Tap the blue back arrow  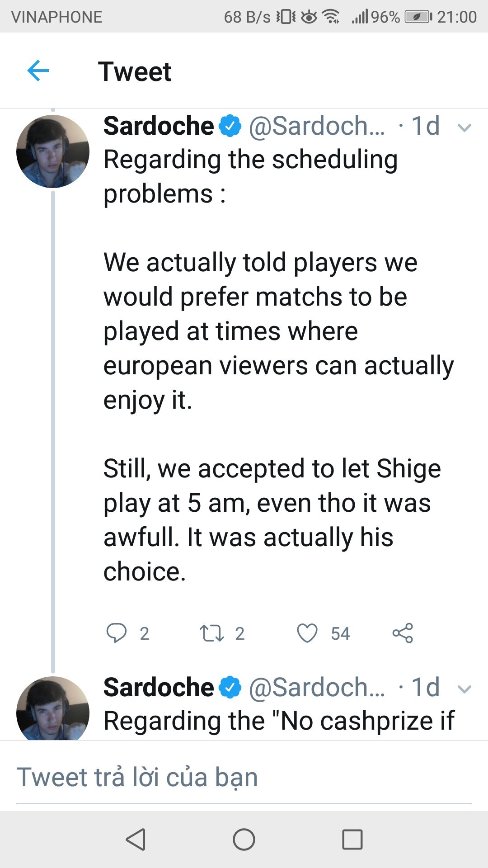pos(38,71)
